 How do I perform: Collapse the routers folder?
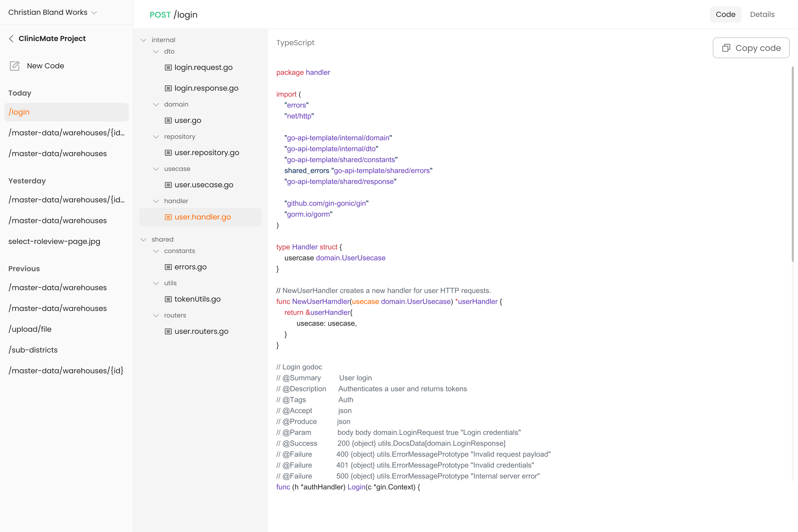coord(156,316)
